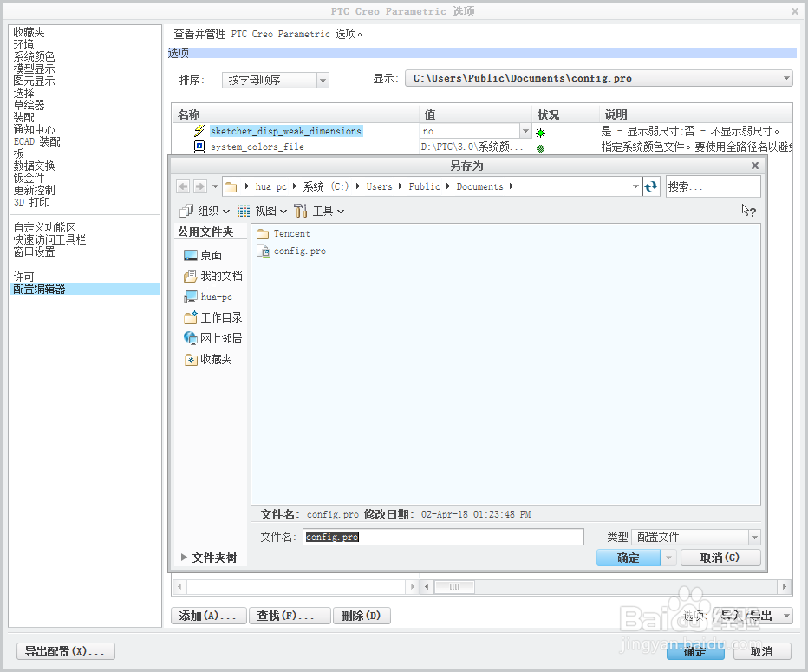
Task: Click 系统 (C:) in the path breadcrumb
Action: coord(326,186)
